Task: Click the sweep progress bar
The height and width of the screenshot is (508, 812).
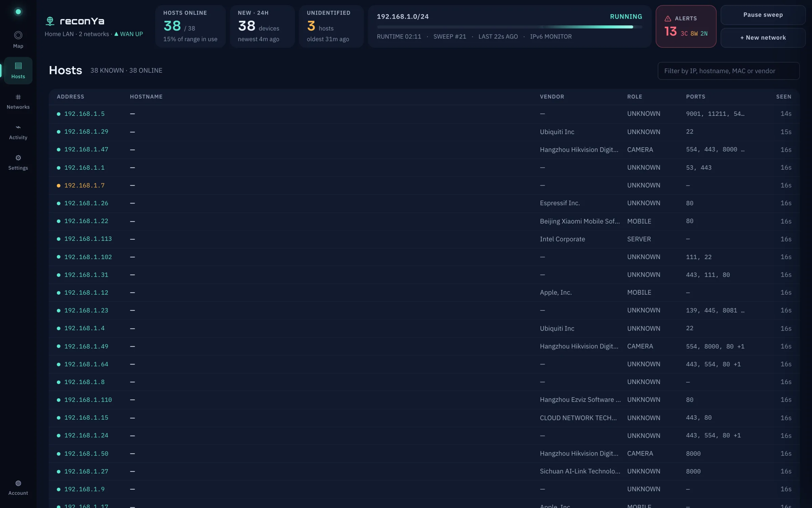Action: [509, 27]
